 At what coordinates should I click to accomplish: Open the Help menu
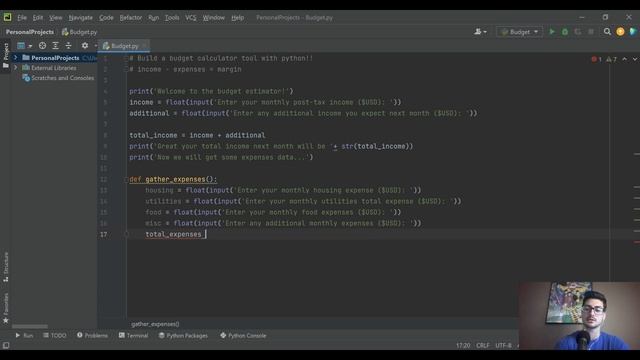click(x=238, y=18)
